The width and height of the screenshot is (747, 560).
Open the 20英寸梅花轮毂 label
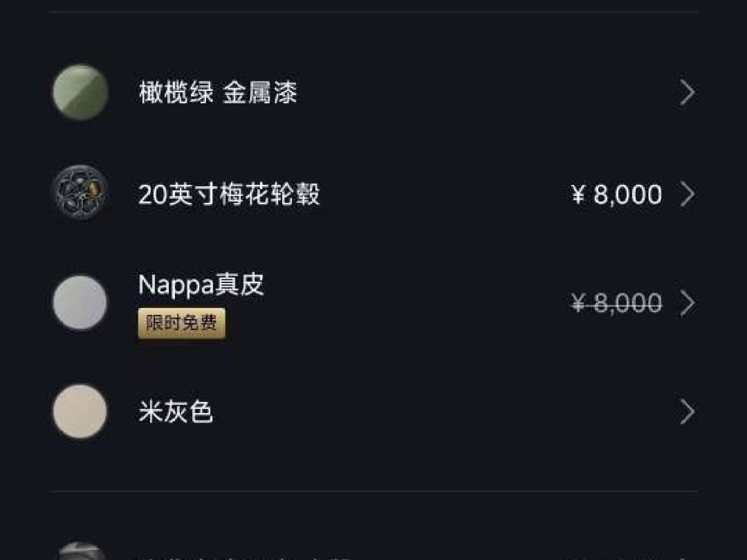click(x=229, y=195)
